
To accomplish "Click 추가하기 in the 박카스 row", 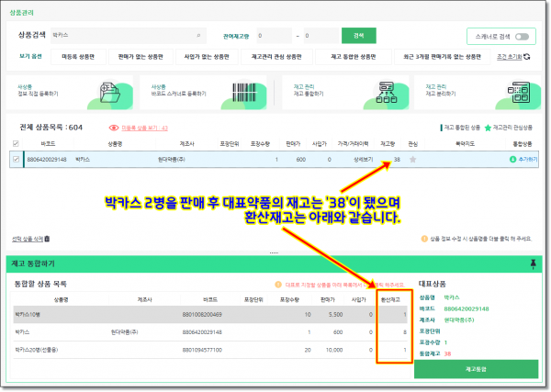I will tap(523, 160).
